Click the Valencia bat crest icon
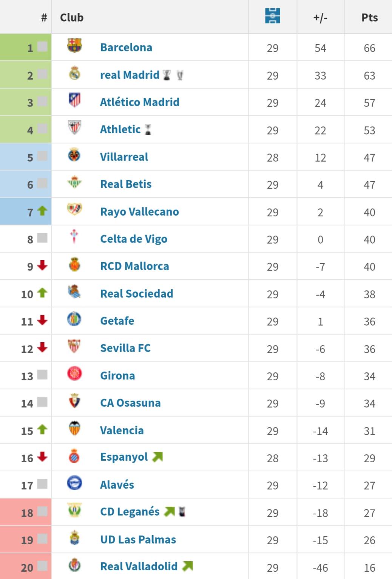Viewport: 392px width, 579px height. point(74,428)
